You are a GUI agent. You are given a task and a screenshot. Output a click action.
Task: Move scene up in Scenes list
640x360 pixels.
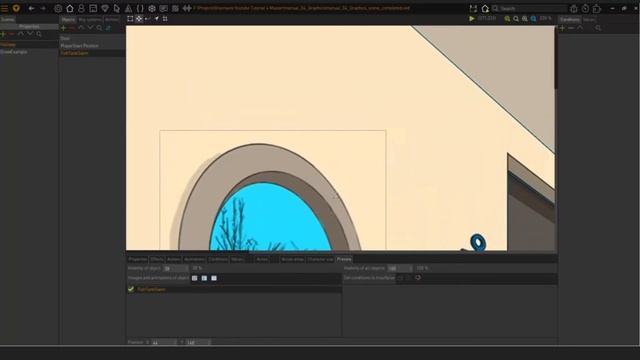pos(21,34)
